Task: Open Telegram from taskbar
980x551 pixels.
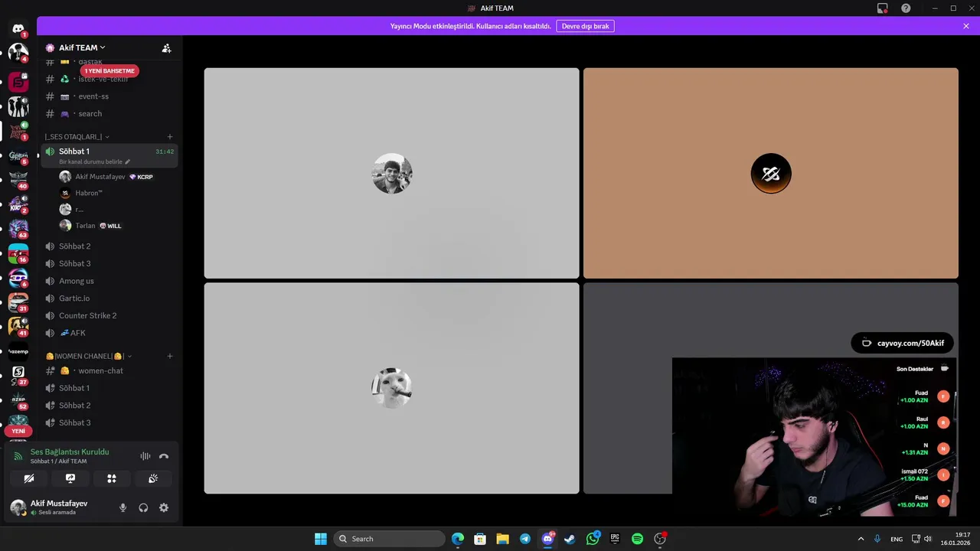Action: (x=524, y=539)
